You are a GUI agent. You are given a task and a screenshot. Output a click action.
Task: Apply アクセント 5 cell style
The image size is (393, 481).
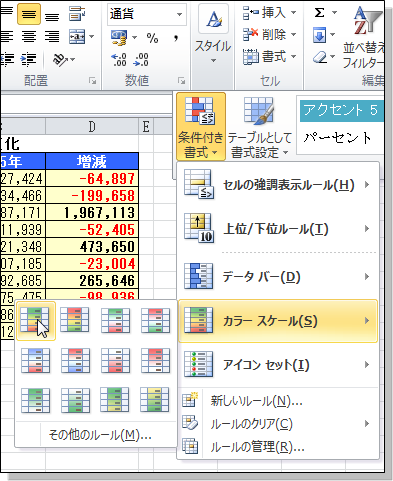341,110
